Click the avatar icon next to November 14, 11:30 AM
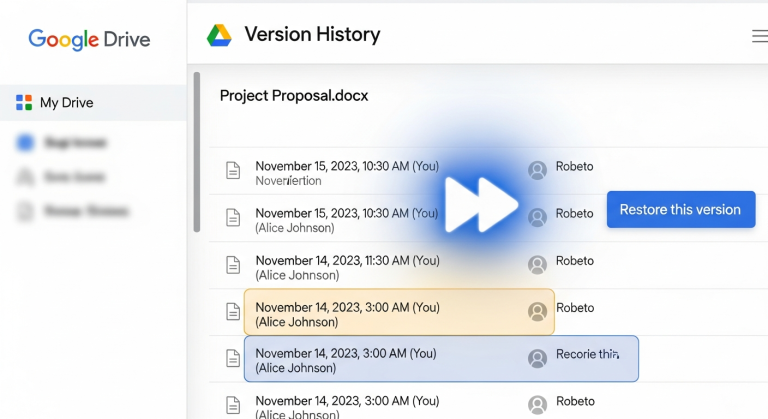 (x=538, y=265)
